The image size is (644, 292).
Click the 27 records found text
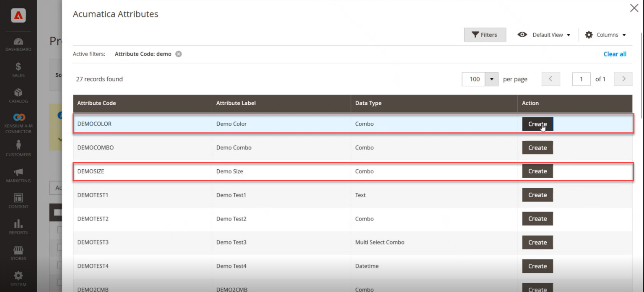pos(99,79)
